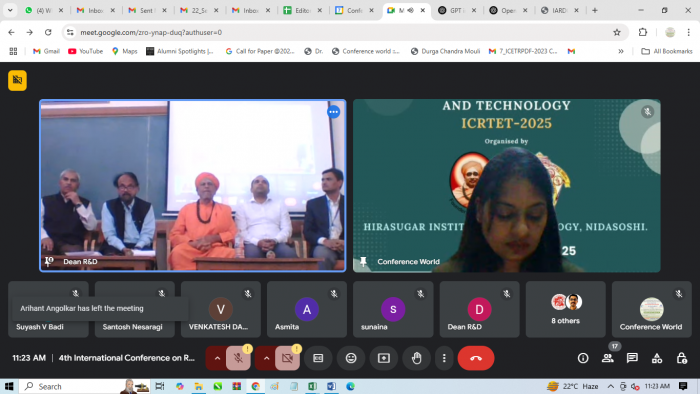Raise hand using the hand button
The image size is (700, 394).
[417, 358]
